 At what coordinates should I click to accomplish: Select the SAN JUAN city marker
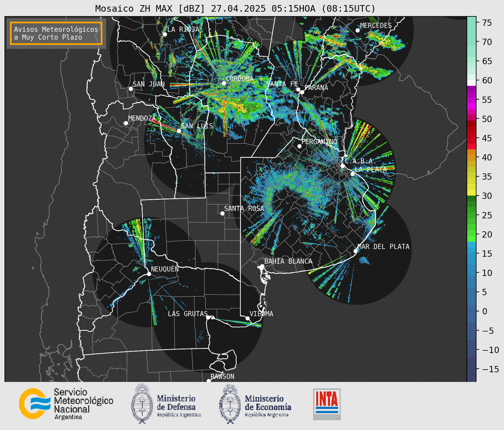131,89
